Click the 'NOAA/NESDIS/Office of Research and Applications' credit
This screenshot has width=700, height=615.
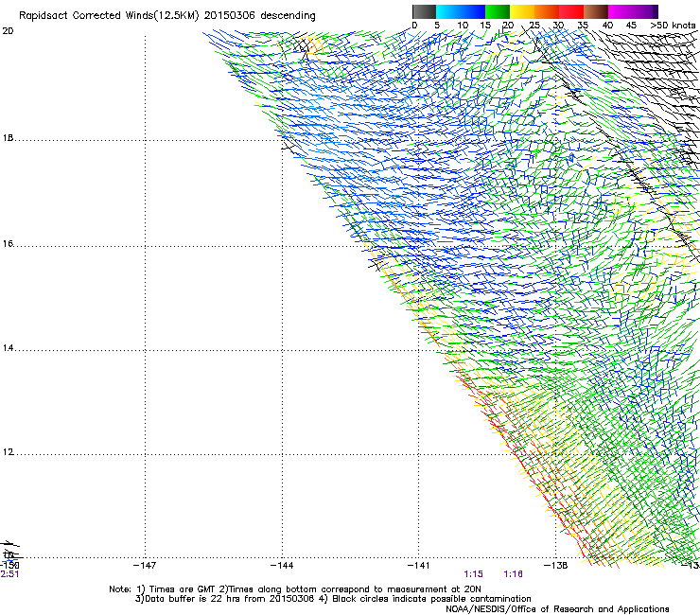pos(557,609)
